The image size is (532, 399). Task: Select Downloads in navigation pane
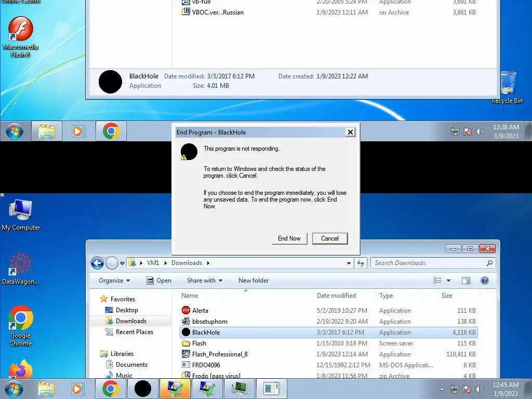(131, 321)
